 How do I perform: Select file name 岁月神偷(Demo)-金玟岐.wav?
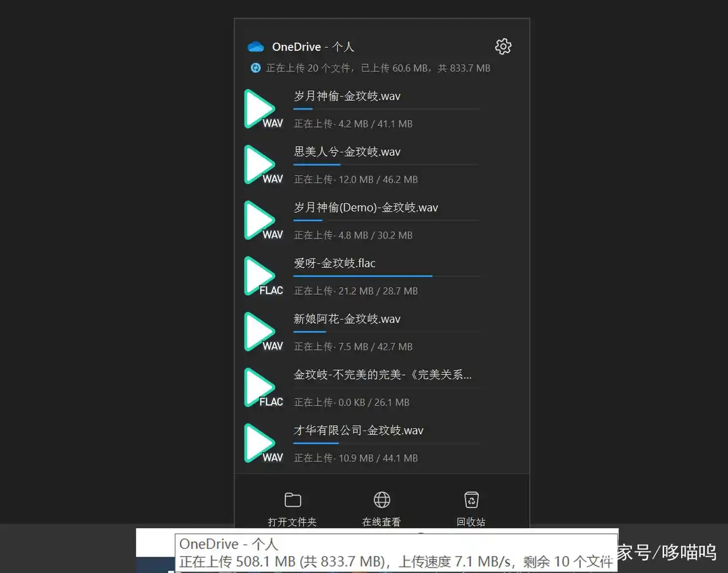coord(366,208)
